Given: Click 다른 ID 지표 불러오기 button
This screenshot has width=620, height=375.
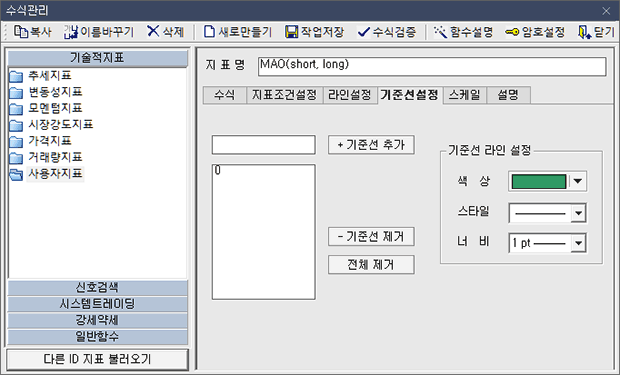Looking at the screenshot, I should tap(97, 359).
